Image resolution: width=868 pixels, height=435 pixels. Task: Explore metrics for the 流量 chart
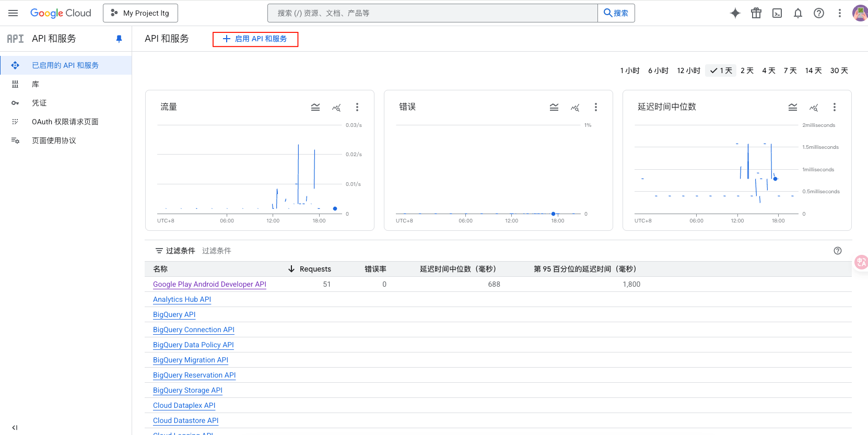pos(336,107)
